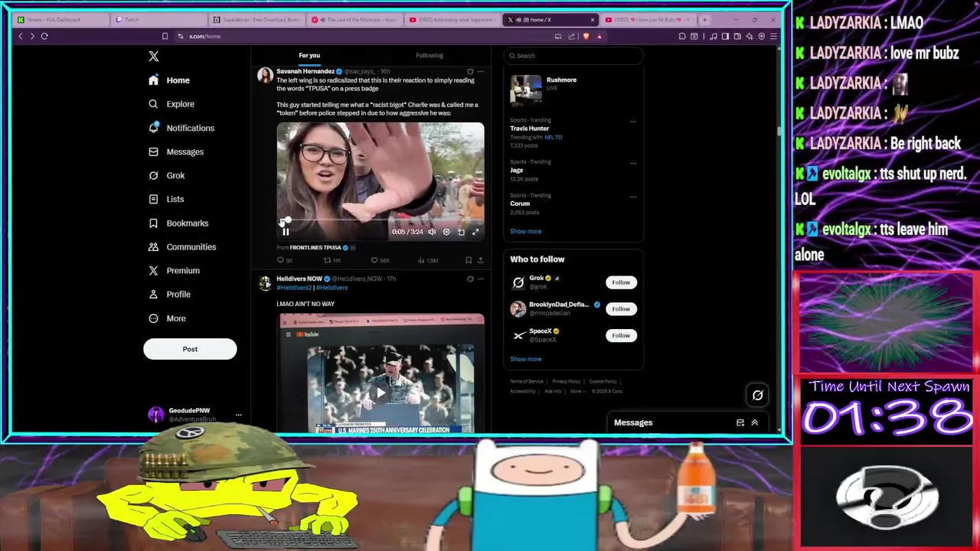Repost Savanah Hernandez's post
The image size is (980, 551).
[x=332, y=260]
